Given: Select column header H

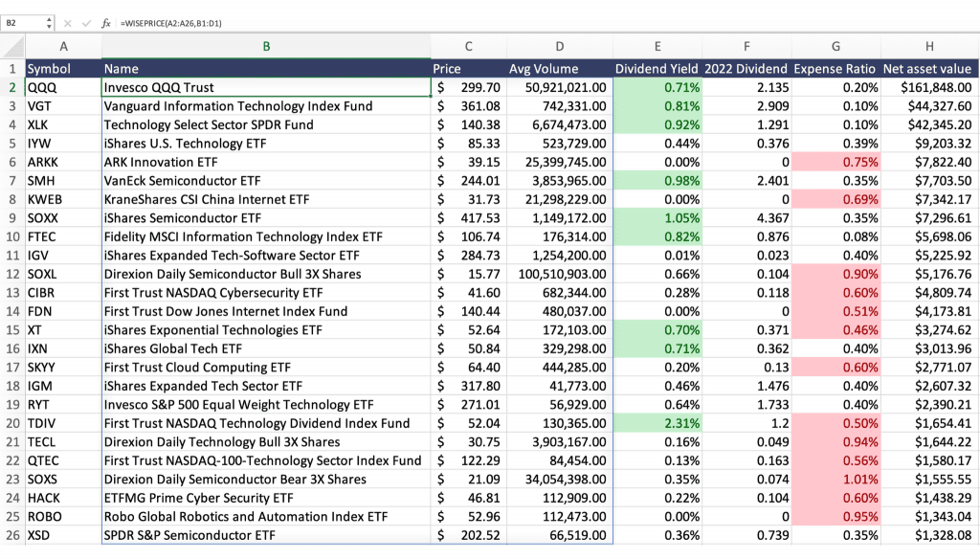Looking at the screenshot, I should [929, 46].
